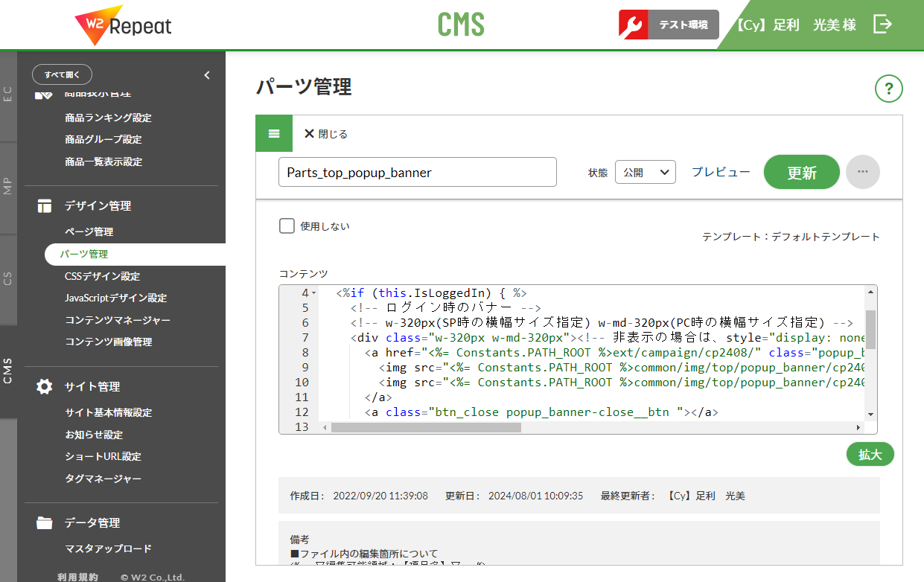Open タグマネージャー menu item
The image size is (924, 582).
pyautogui.click(x=103, y=479)
